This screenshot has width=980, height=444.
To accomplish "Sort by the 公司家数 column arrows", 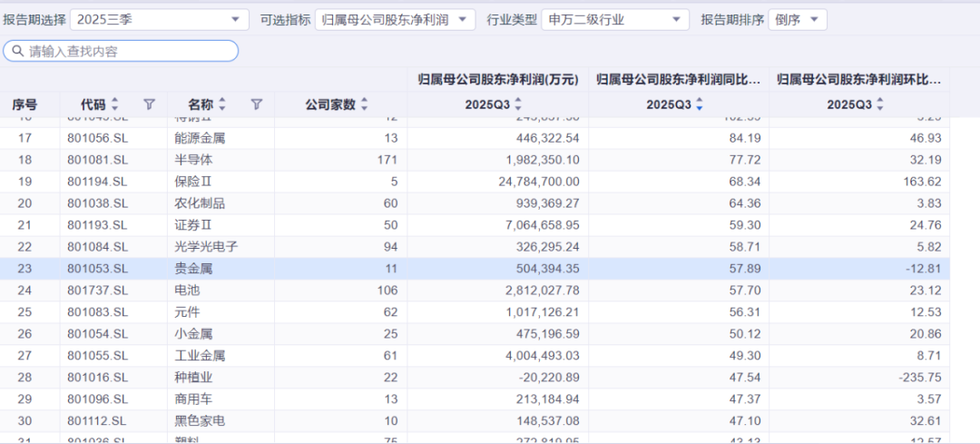I will 365,105.
